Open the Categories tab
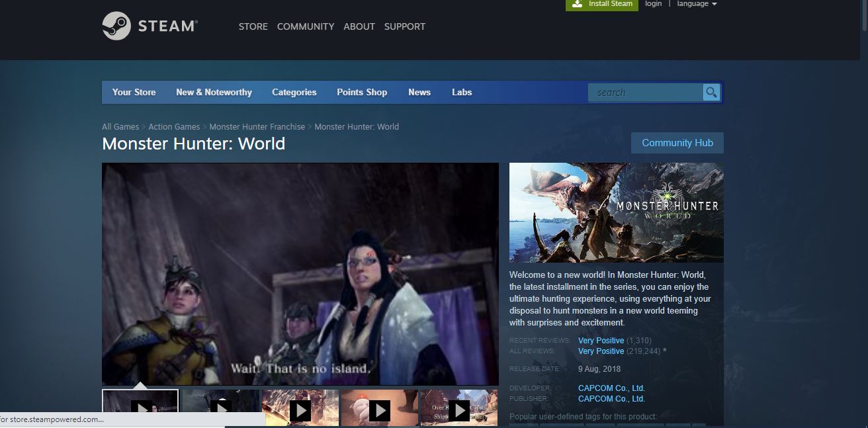Screen dimensions: 868x428 294,93
